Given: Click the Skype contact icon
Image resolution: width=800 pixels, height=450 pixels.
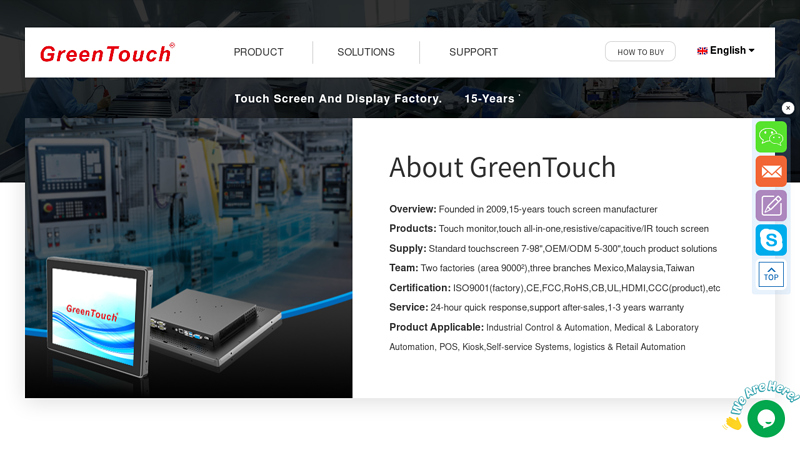Looking at the screenshot, I should [771, 240].
